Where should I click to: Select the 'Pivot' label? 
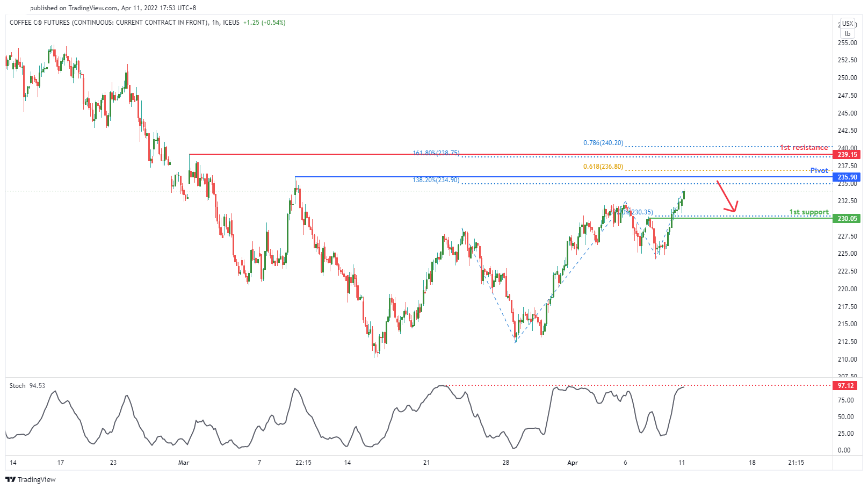pyautogui.click(x=819, y=170)
